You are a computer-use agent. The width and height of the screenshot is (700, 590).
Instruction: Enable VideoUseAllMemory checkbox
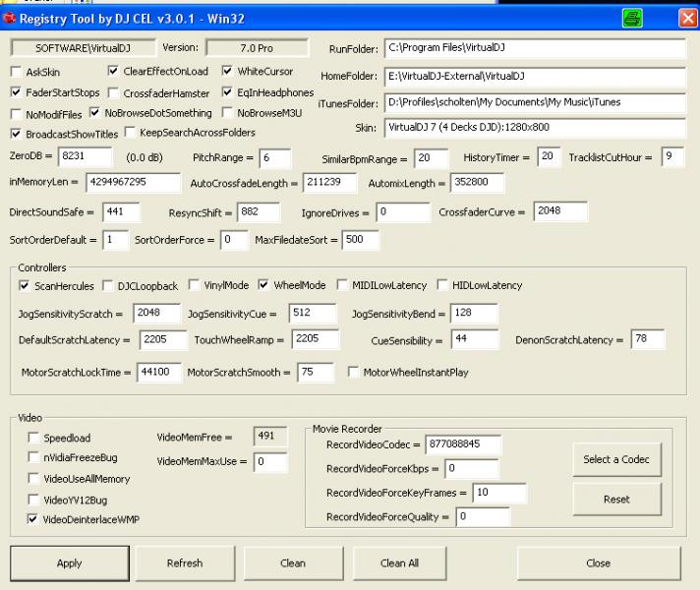click(33, 478)
